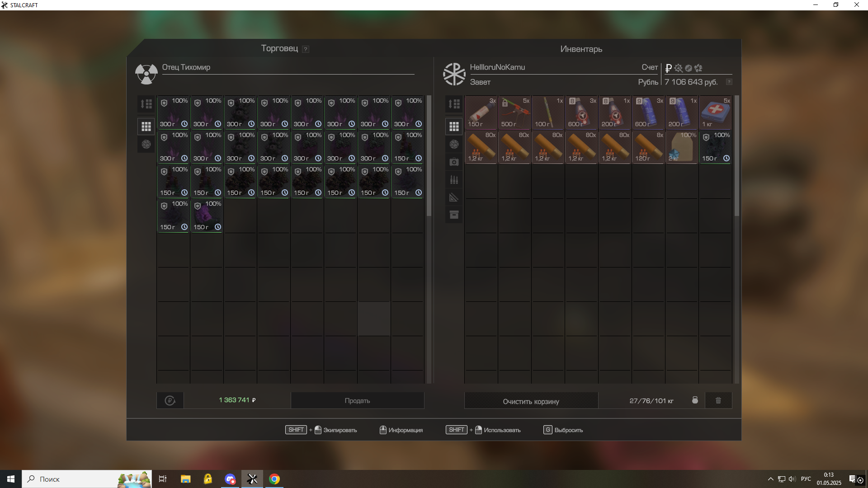This screenshot has height=488, width=868.
Task: Select the bright purple geode artifact in merchant basket
Action: (207, 216)
